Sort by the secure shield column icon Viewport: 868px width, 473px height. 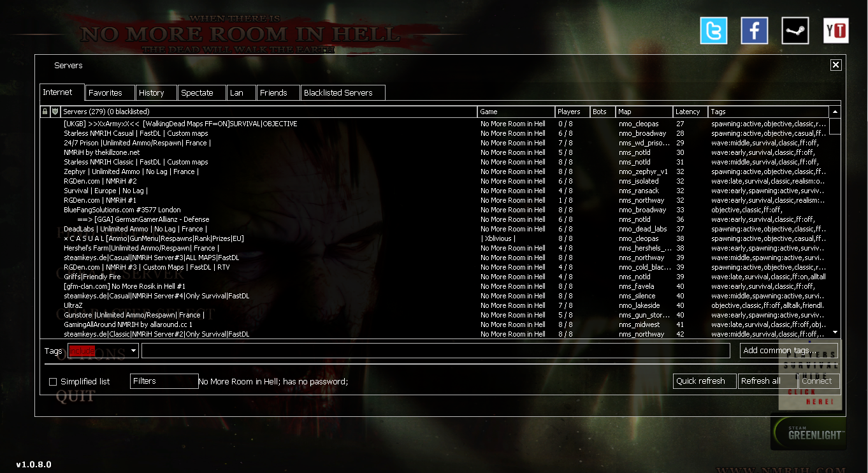point(55,112)
